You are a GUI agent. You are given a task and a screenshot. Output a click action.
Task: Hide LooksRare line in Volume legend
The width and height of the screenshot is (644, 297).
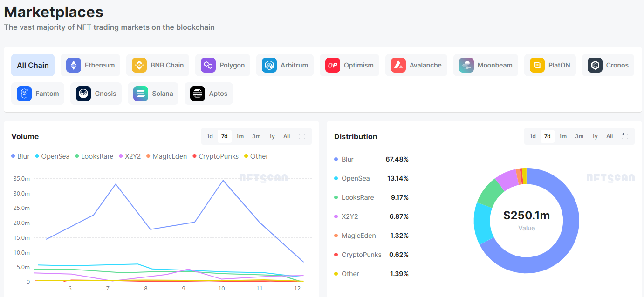(x=94, y=156)
